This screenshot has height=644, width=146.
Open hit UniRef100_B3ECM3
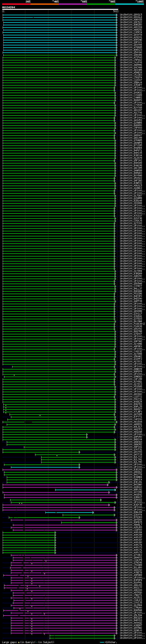(x=131, y=469)
